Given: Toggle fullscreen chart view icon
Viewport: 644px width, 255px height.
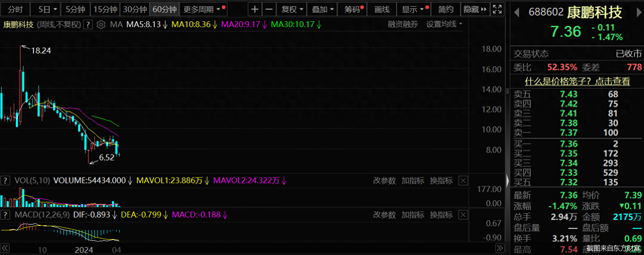Looking at the screenshot, I should click(x=497, y=9).
